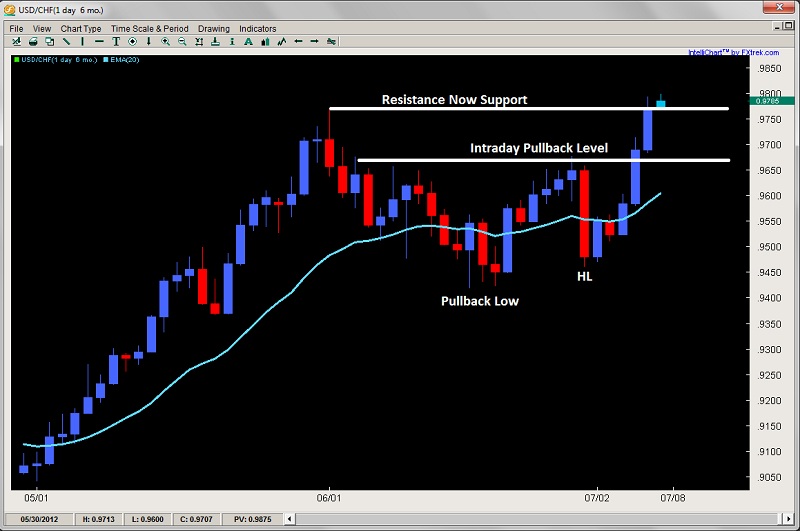Click the 'Resistance Now Support' annotation
Image resolution: width=800 pixels, height=531 pixels.
455,99
